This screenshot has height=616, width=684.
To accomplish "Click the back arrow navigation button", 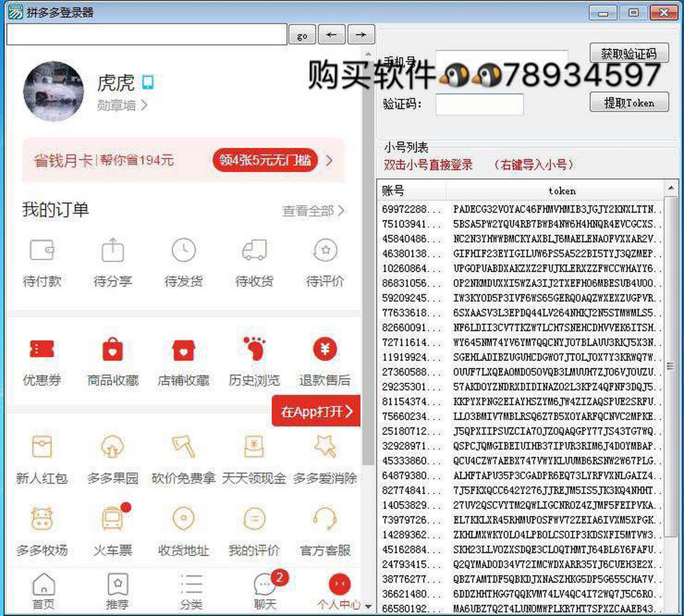I will point(332,35).
